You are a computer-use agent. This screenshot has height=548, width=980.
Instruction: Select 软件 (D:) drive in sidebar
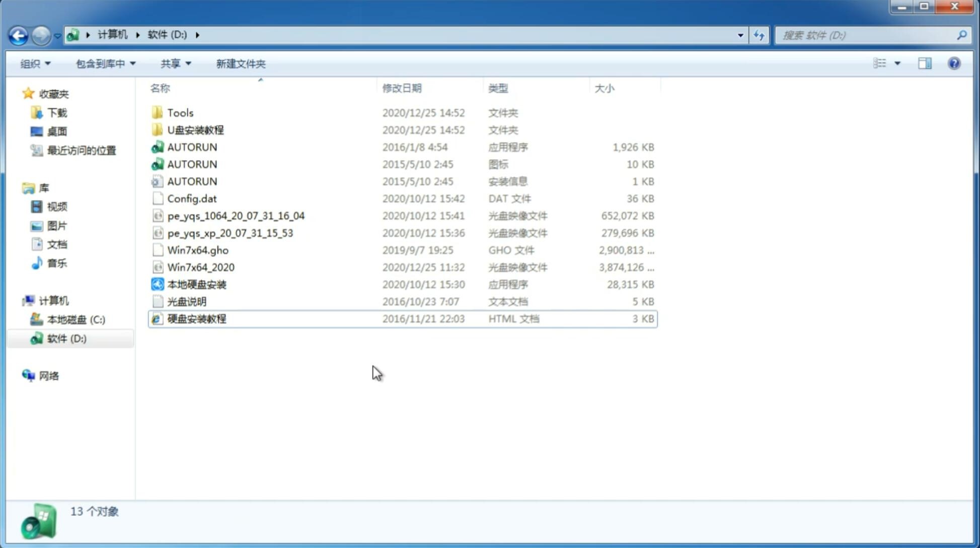(66, 338)
